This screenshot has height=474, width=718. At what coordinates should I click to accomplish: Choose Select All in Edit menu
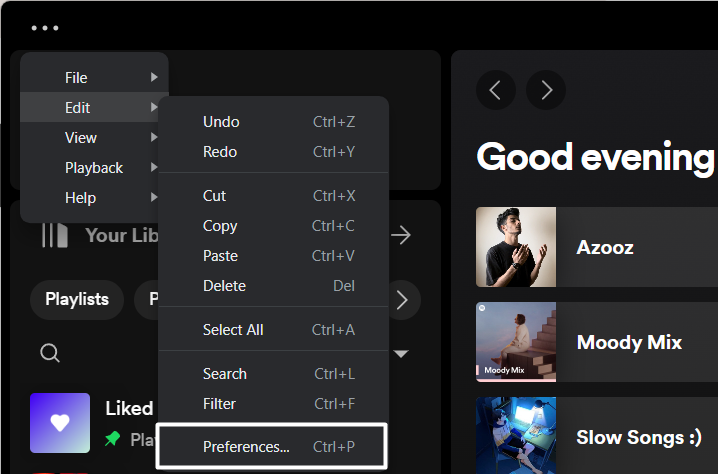(x=272, y=329)
